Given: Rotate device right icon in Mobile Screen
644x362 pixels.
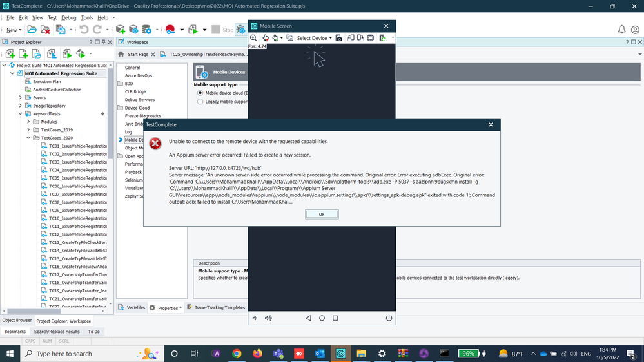Looking at the screenshot, I should tap(360, 38).
